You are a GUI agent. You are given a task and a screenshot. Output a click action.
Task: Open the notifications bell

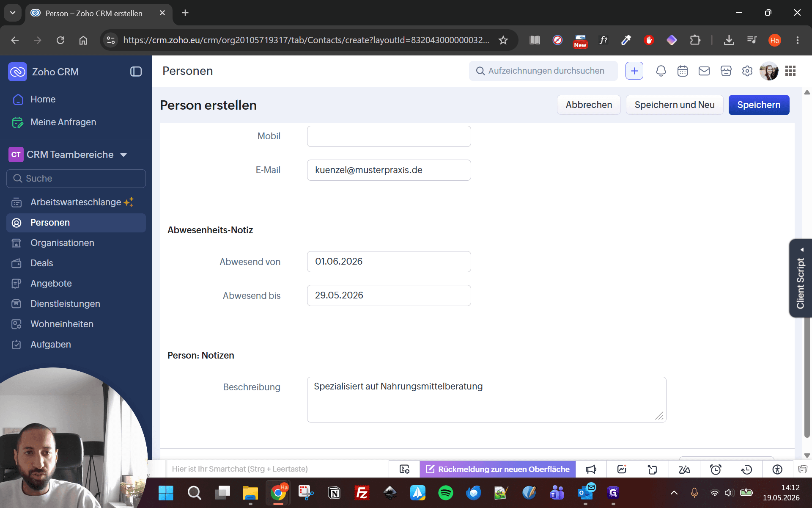(661, 71)
